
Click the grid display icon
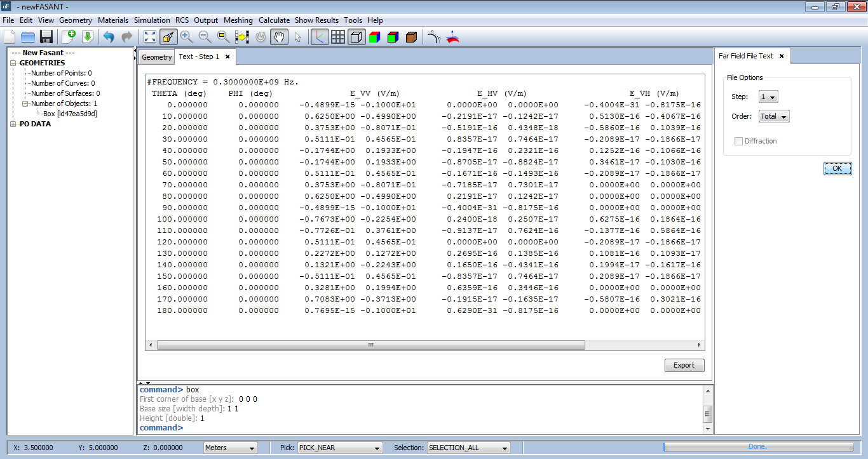pos(338,37)
